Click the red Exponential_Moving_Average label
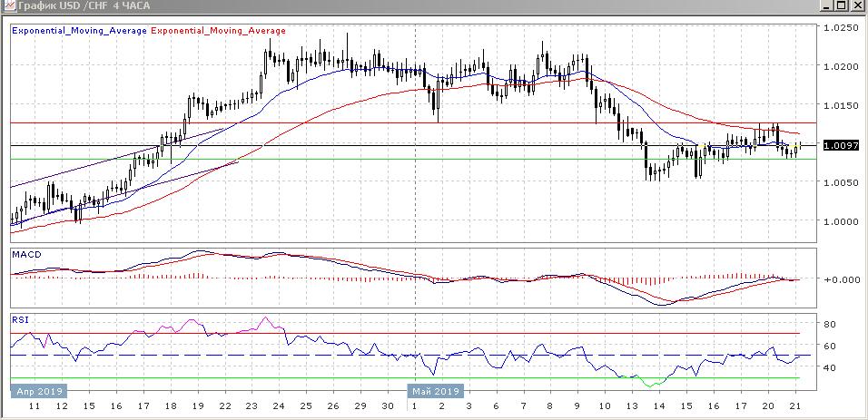 point(218,31)
